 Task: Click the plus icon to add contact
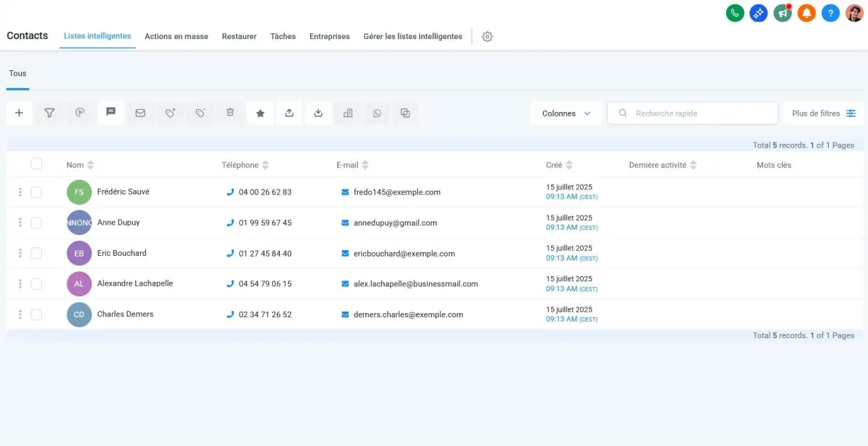(19, 113)
